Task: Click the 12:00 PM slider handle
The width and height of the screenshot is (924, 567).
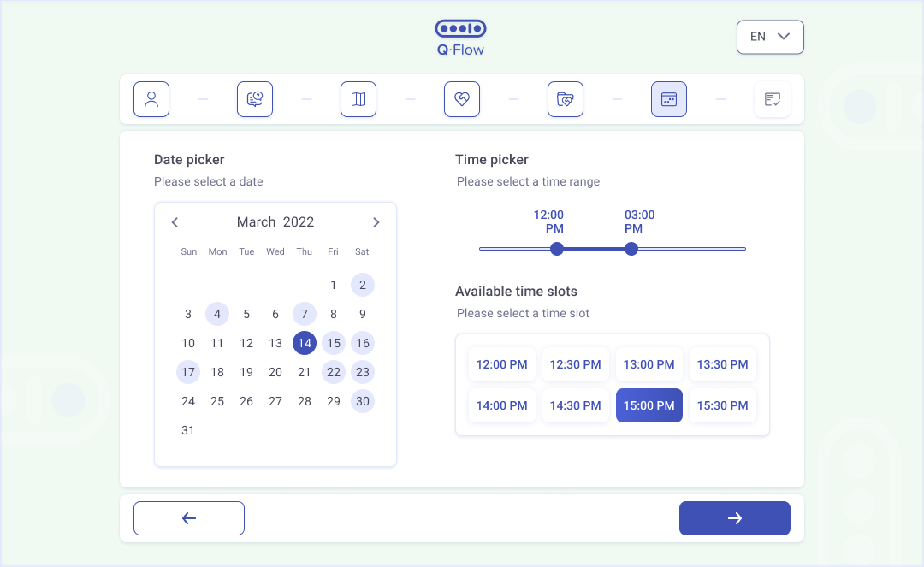Action: 557,249
